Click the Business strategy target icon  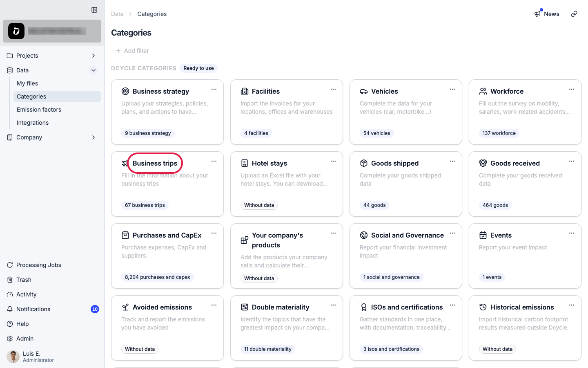(125, 91)
